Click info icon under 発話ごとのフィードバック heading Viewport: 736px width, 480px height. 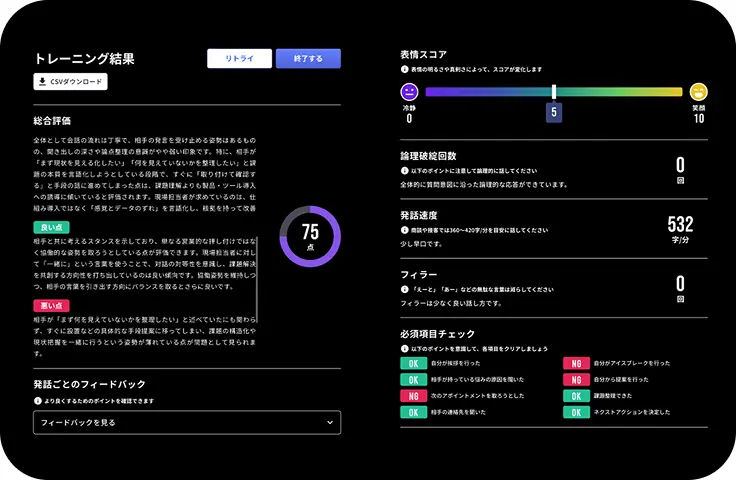38,401
